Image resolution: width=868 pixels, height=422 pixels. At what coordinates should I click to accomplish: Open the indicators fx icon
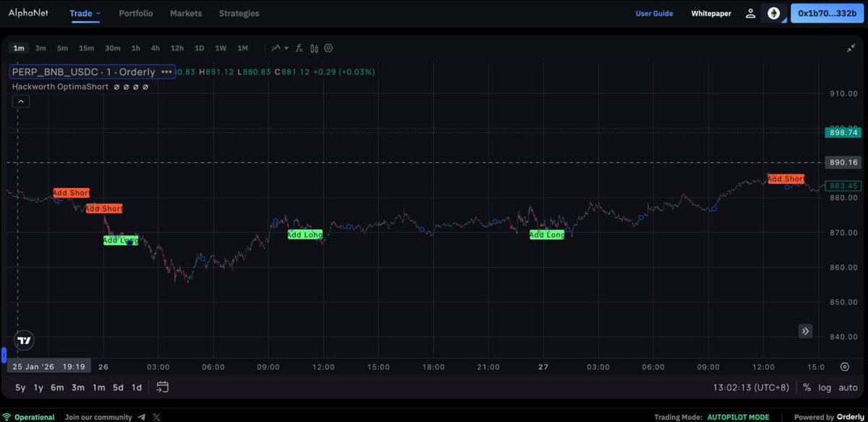[x=300, y=48]
